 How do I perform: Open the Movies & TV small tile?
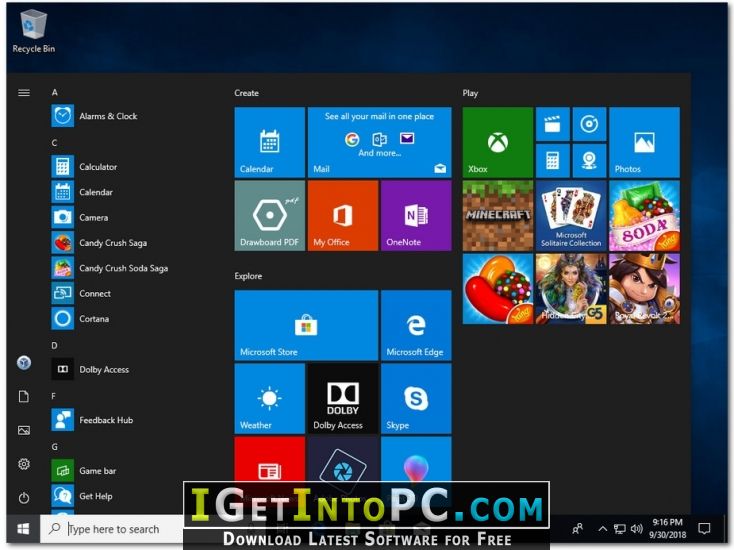[x=552, y=124]
